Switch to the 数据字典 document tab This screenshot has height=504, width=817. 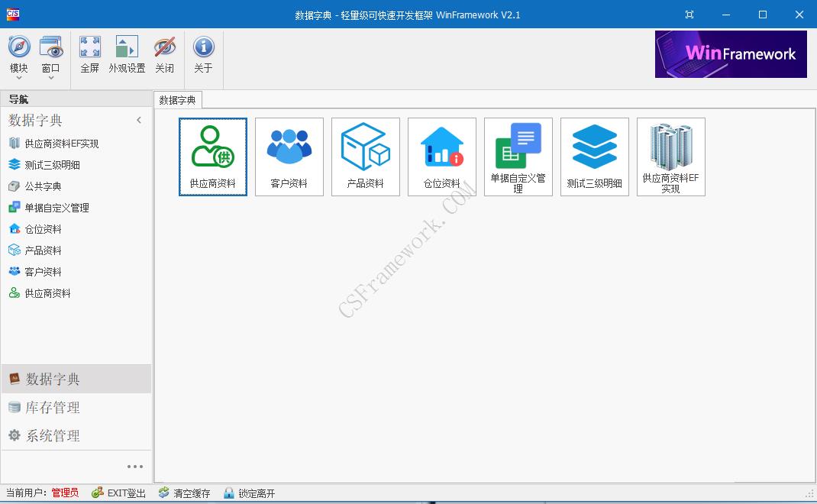(x=178, y=99)
